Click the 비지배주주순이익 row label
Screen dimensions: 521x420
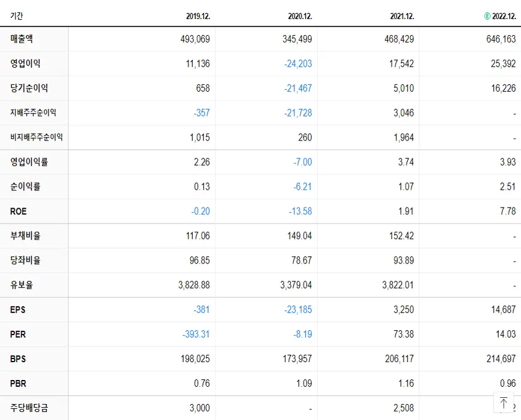[36, 137]
